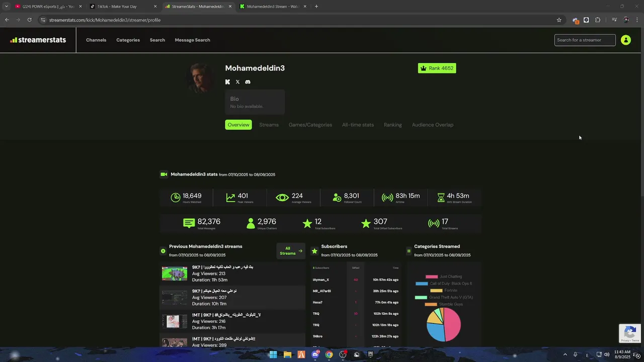This screenshot has width=644, height=362.
Task: Open the media control toolbar icon
Action: coord(614,20)
